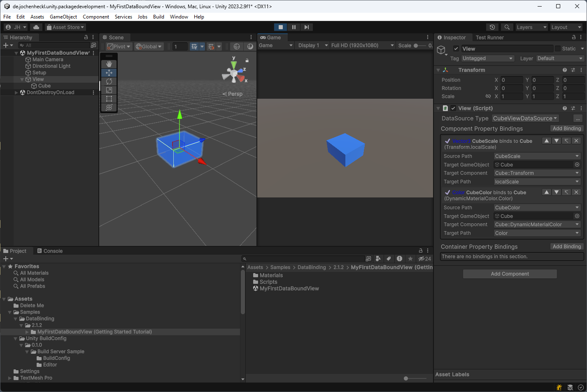Screen dimensions: 587x392
Task: Open the Component menu
Action: 96,17
